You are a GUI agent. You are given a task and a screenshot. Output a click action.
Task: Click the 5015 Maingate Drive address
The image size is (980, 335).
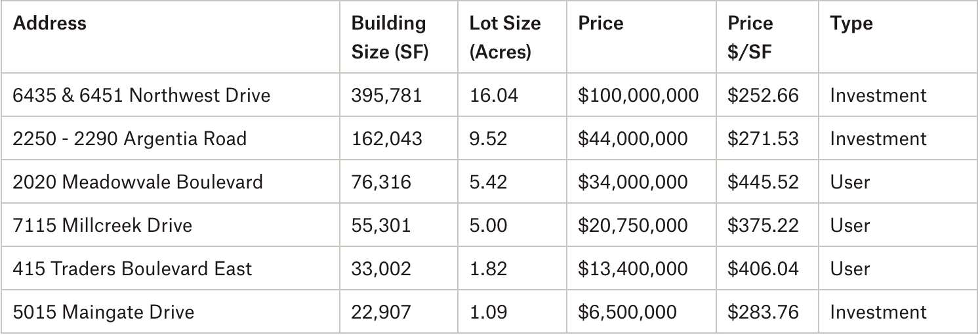[104, 312]
